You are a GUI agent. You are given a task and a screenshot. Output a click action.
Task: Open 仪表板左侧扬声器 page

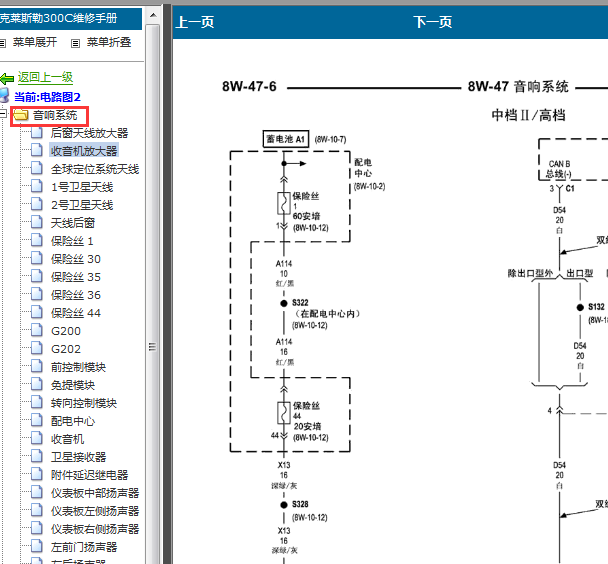[95, 511]
